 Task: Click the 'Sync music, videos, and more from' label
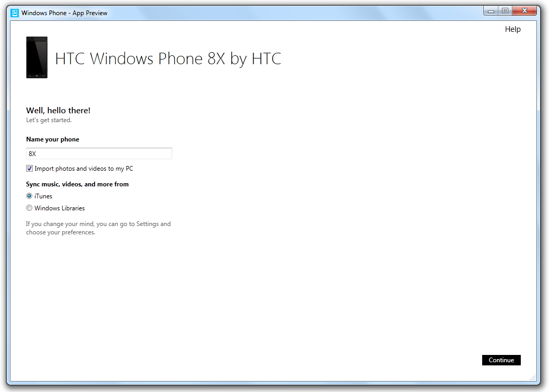77,184
